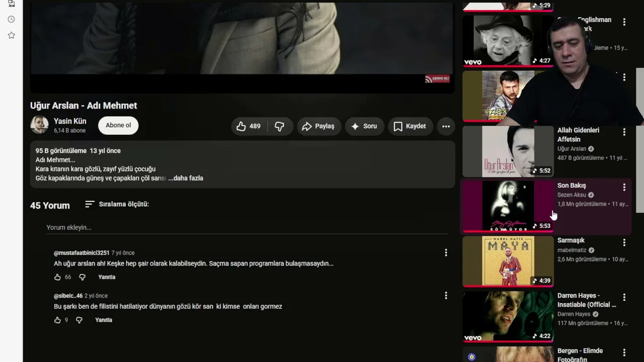The image size is (644, 362).
Task: Dislike the comment by @mustafaatbinici3251
Action: pos(83,277)
